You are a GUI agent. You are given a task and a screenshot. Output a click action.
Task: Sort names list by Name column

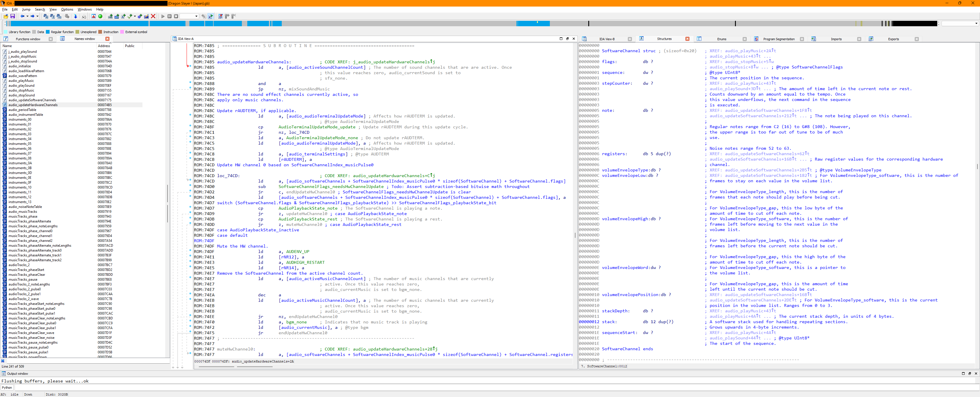(x=49, y=46)
